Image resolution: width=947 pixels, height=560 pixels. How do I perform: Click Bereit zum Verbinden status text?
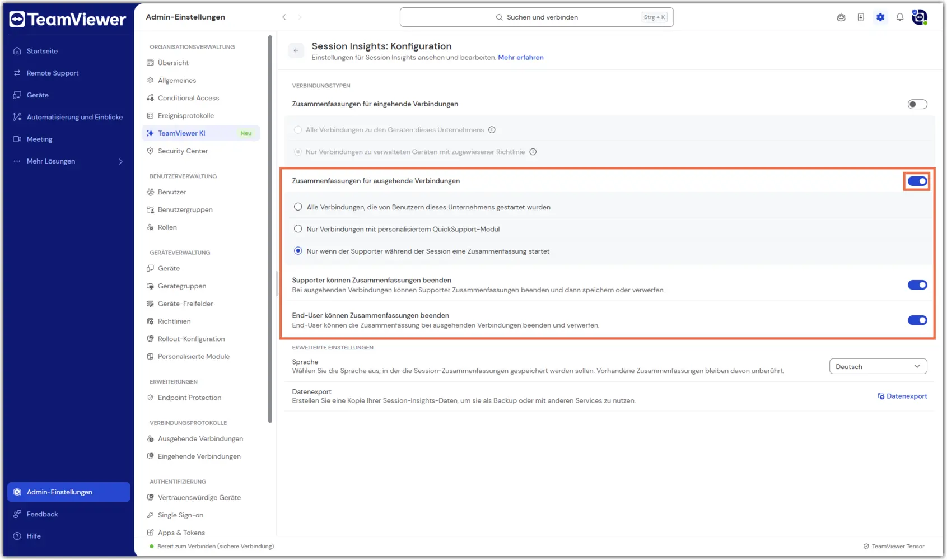click(216, 547)
